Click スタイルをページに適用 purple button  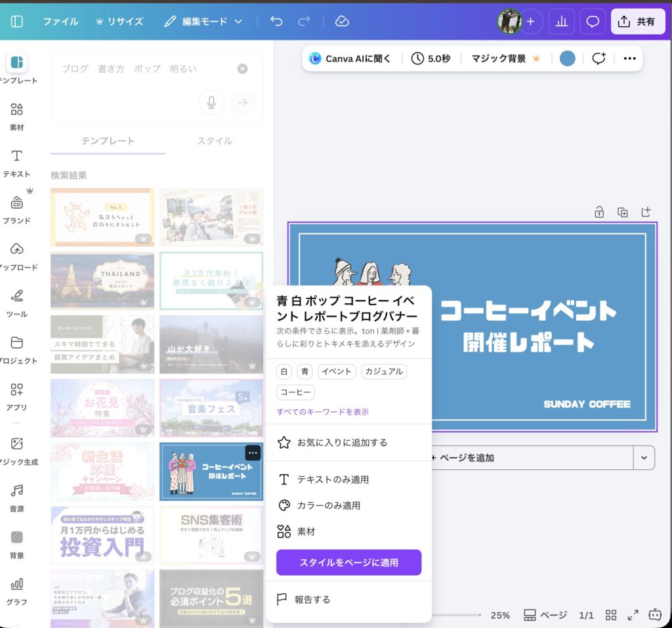[x=348, y=562]
